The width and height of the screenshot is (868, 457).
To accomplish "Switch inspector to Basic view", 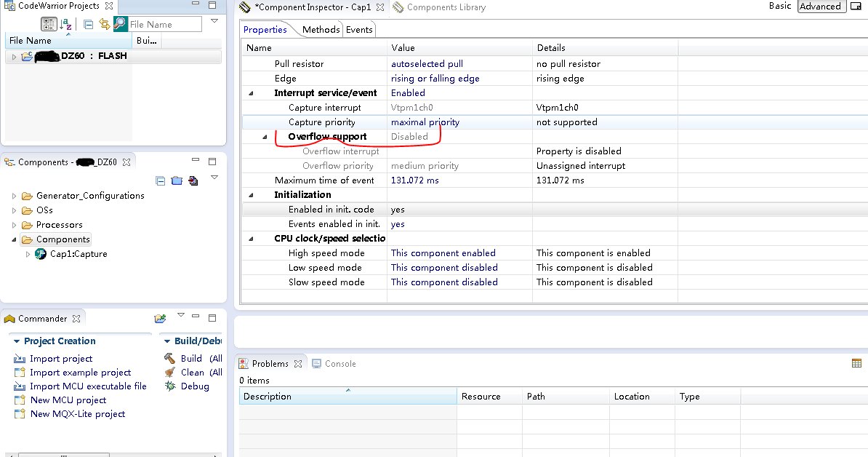I will (780, 6).
